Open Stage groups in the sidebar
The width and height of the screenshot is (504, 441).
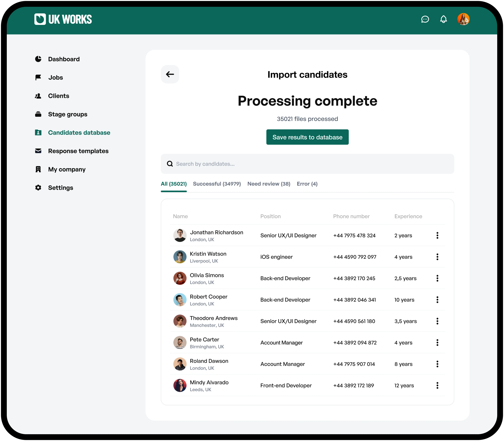[x=68, y=114]
